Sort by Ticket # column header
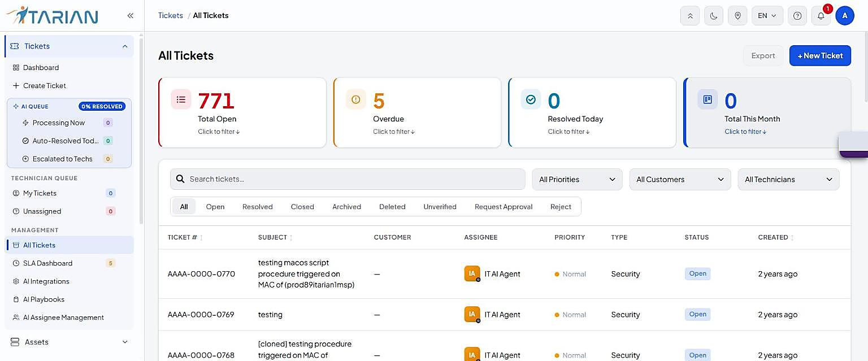The image size is (868, 361). pos(185,237)
